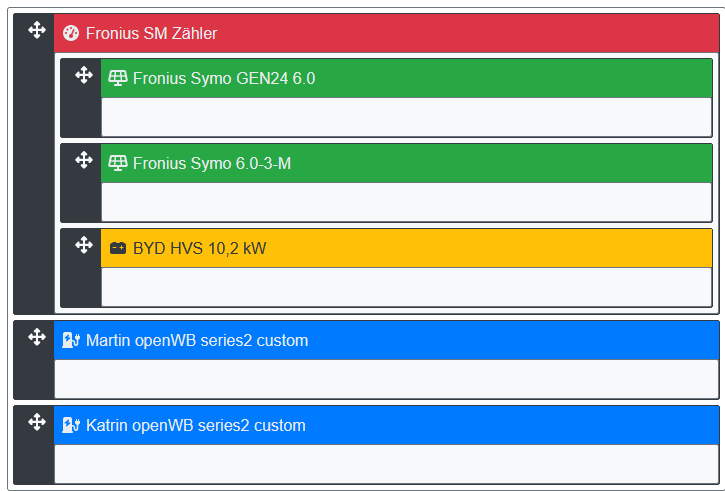The height and width of the screenshot is (491, 725).
Task: Click the empty drop area under Martin openWB
Action: (387, 379)
